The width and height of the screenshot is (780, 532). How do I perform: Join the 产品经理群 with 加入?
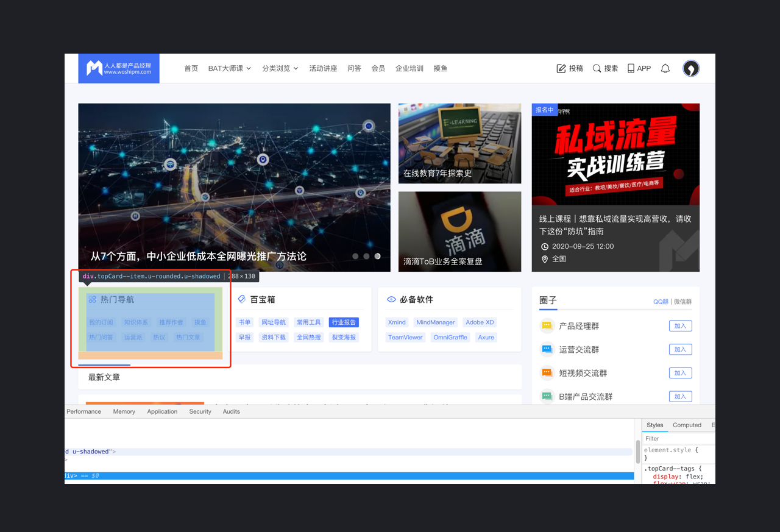[x=680, y=326]
